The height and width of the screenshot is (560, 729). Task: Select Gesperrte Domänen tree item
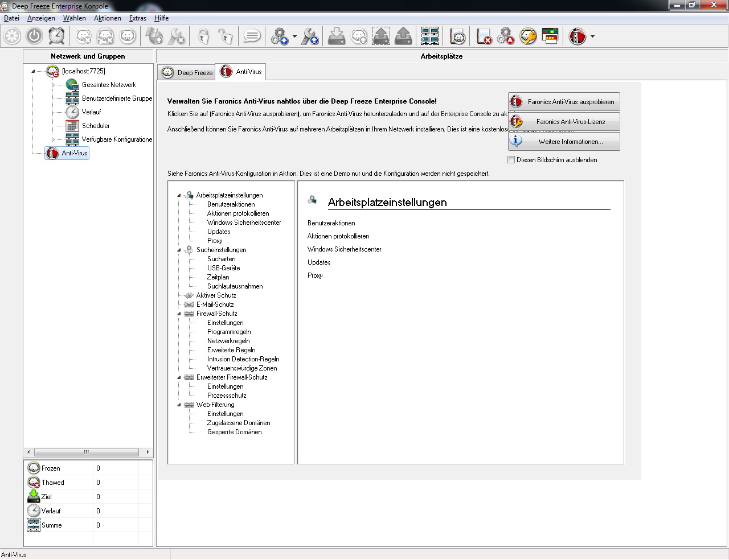click(235, 432)
